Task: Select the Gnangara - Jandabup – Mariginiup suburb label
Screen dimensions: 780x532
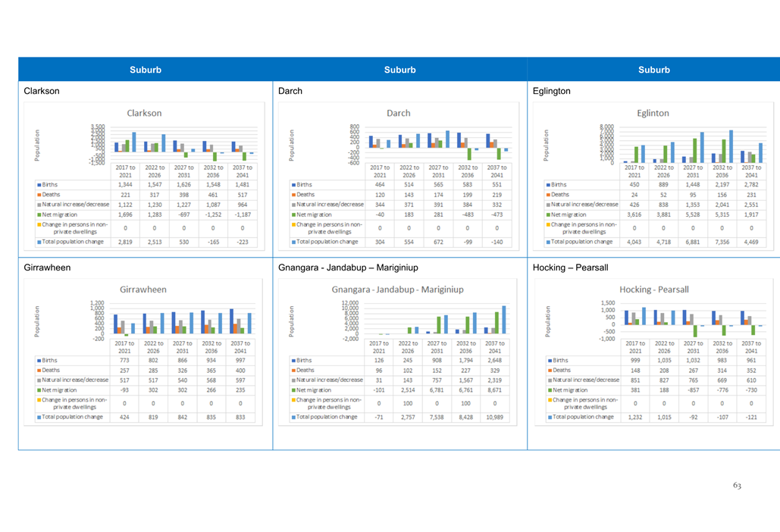Action: [x=348, y=268]
